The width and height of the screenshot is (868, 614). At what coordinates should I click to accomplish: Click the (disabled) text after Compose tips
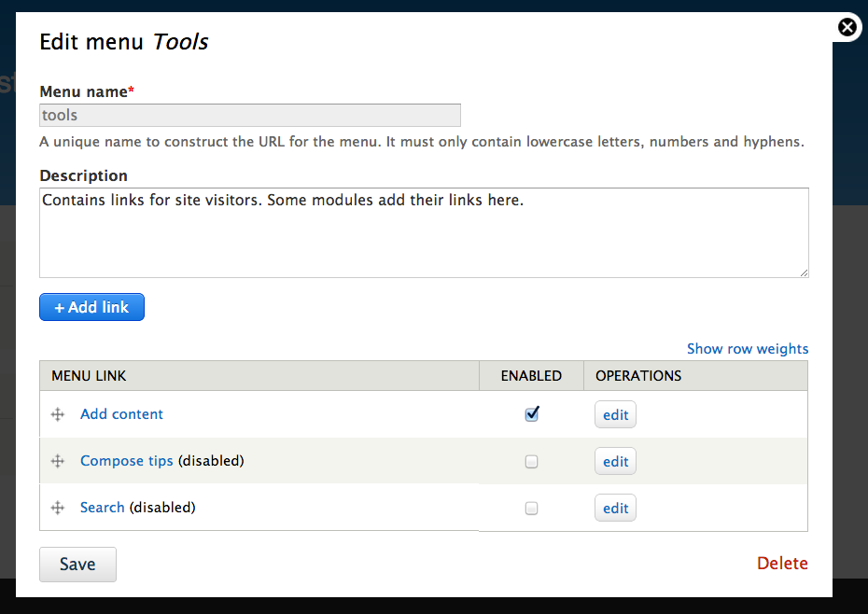tap(211, 461)
